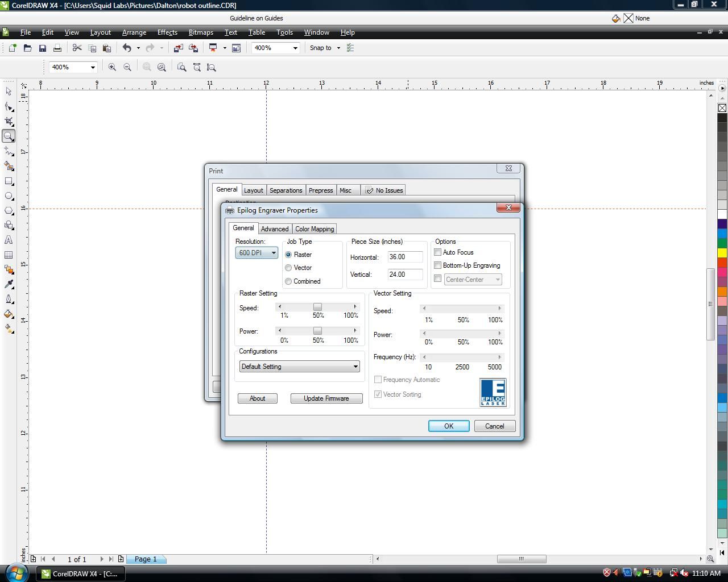Screen dimensions: 728x582
Task: Click the Save icon in toolbar
Action: coord(42,48)
